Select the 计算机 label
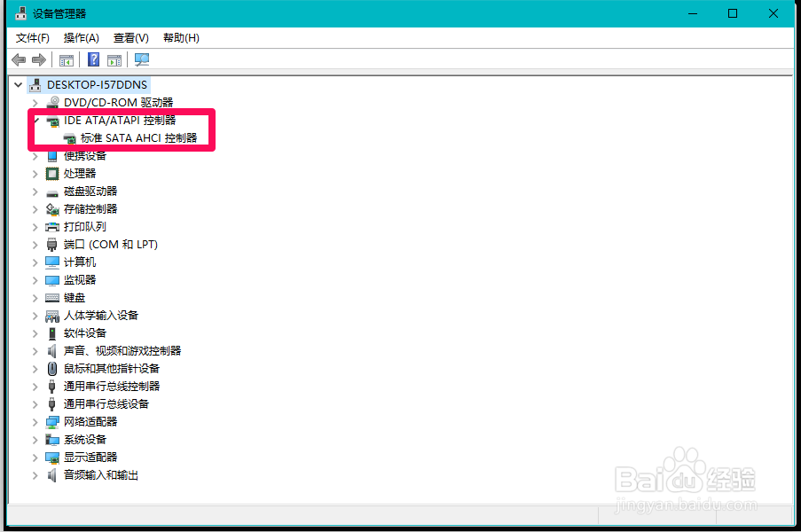Image resolution: width=801 pixels, height=532 pixels. click(80, 262)
